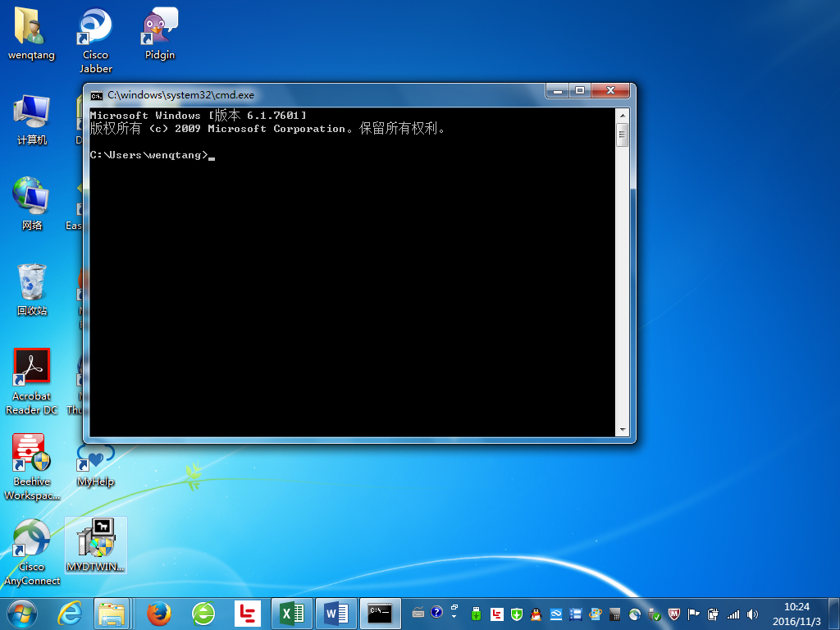Image resolution: width=840 pixels, height=630 pixels.
Task: Open the wenqtang user folder on desktop
Action: coord(31,33)
